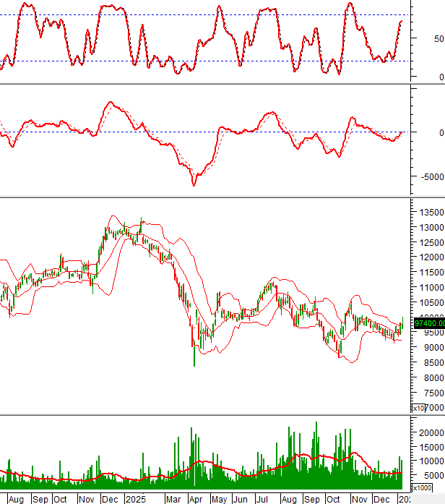The height and width of the screenshot is (504, 445).
Task: Click the 97400.00 current price label
Action: point(428,324)
